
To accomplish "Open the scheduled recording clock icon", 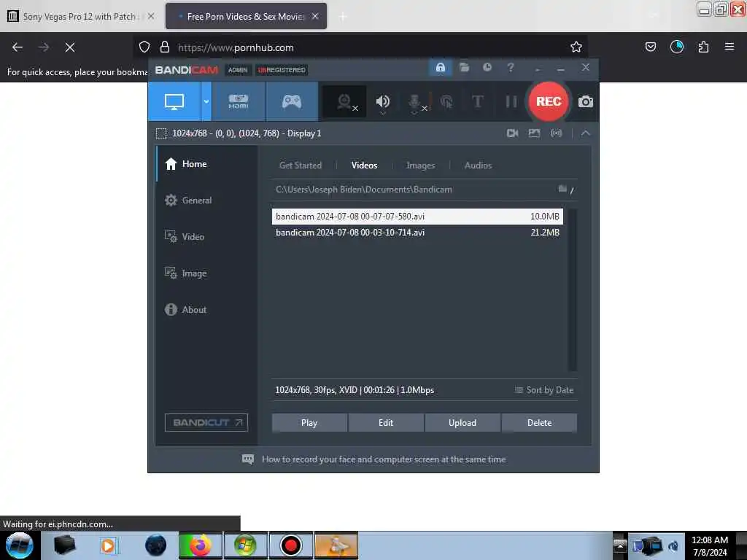I will [487, 68].
